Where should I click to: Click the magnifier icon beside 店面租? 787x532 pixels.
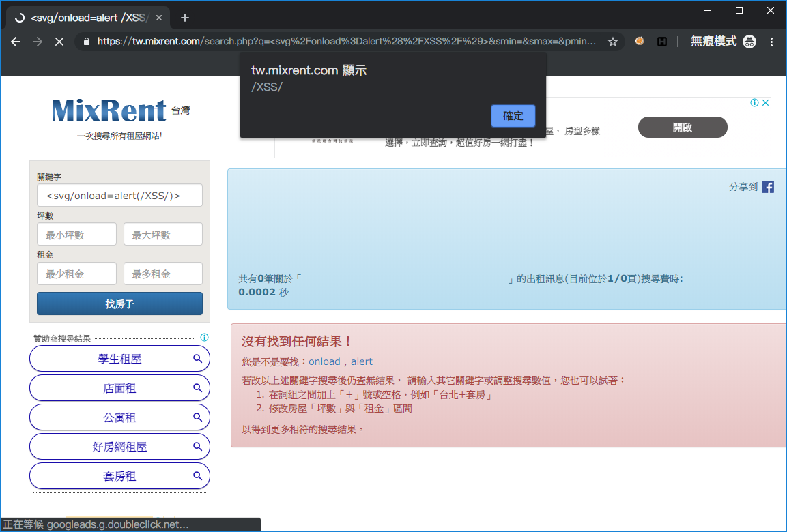[x=198, y=387]
